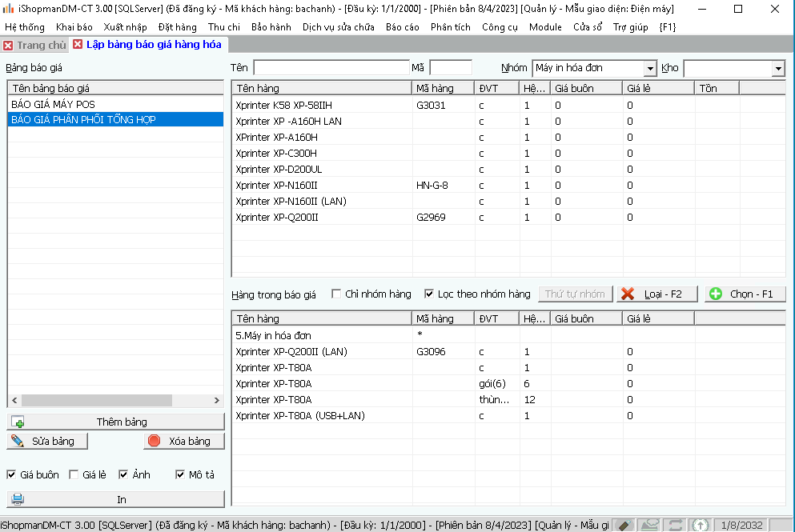
Task: Select BÁO GIÁ PHÂN PHỐI TỔNG HỢP row
Action: [x=115, y=119]
